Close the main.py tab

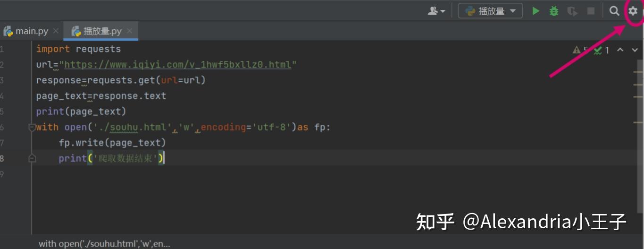(x=56, y=31)
